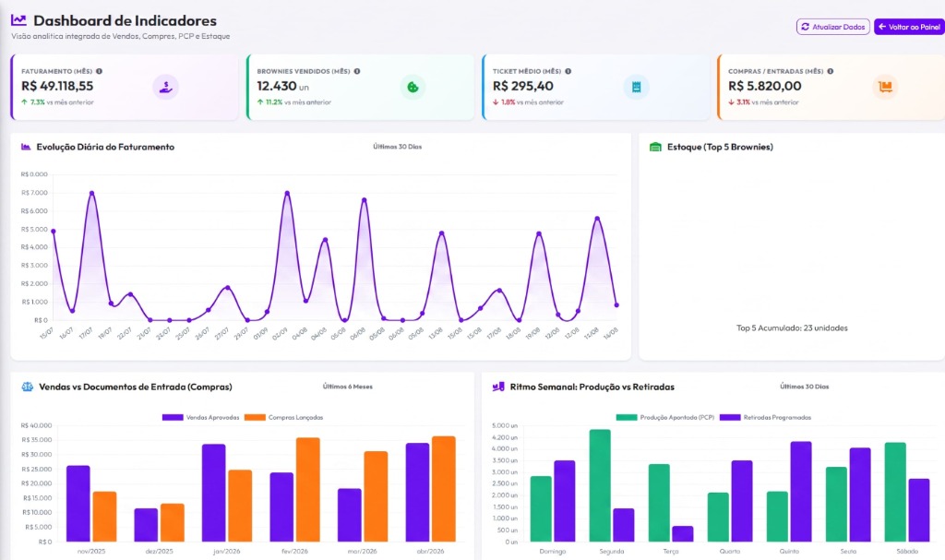
Task: Toggle Produção Apontada (PCP) legend swatch
Action: 627,417
